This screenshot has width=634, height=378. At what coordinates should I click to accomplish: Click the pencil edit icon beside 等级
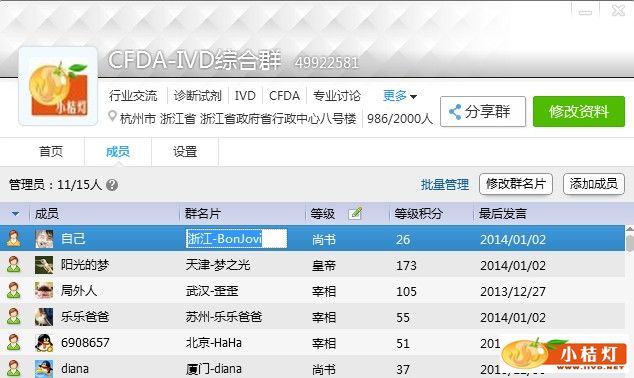355,213
